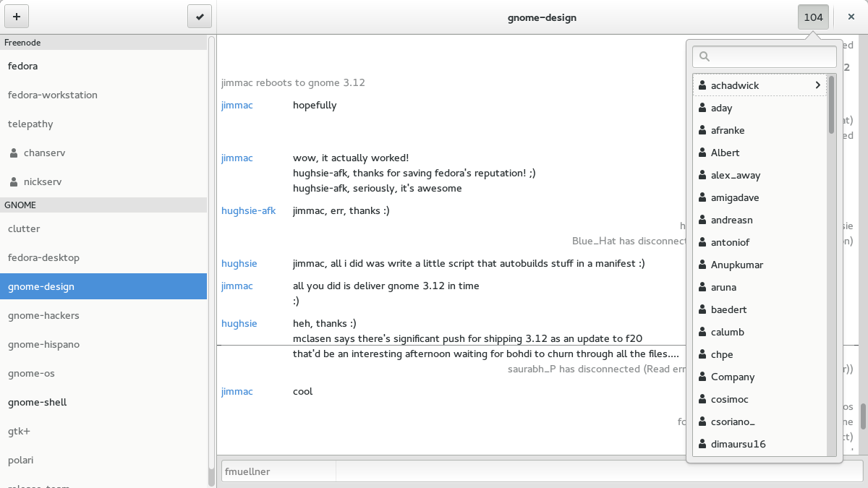The image size is (868, 488).
Task: Open the polari room
Action: coord(103,460)
